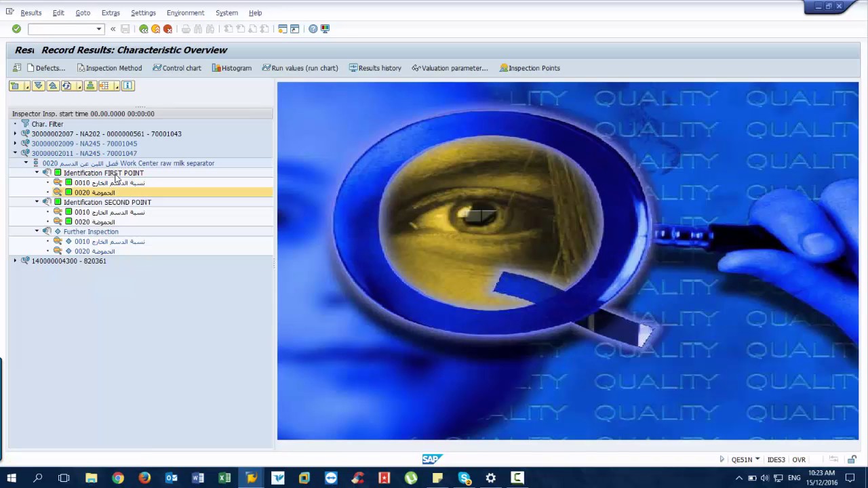Click the tree toolbar green stack icon
The image size is (868, 488).
tap(90, 86)
